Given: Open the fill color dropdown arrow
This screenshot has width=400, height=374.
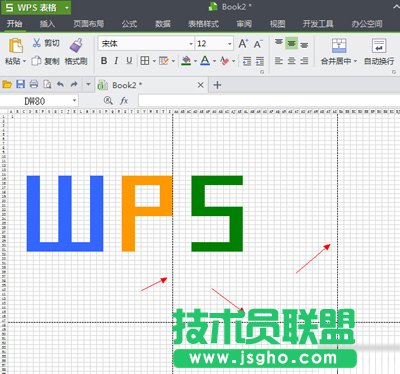Looking at the screenshot, I should coord(195,61).
